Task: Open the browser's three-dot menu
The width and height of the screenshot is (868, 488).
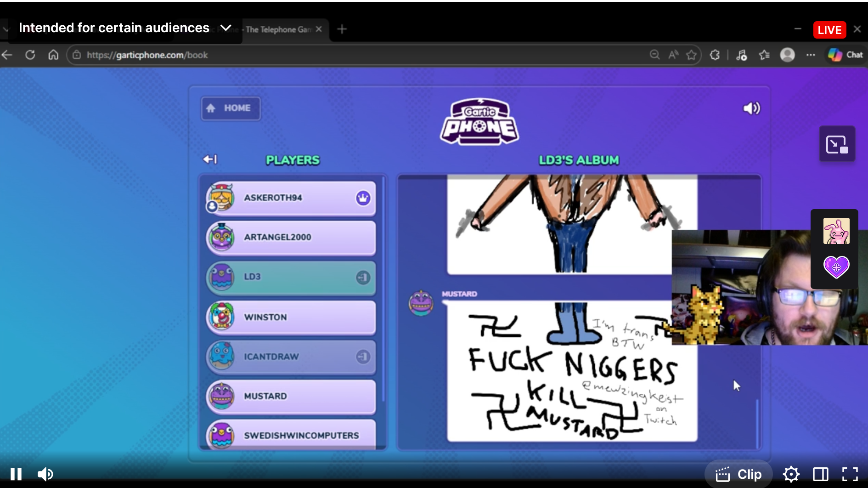Action: click(x=811, y=55)
